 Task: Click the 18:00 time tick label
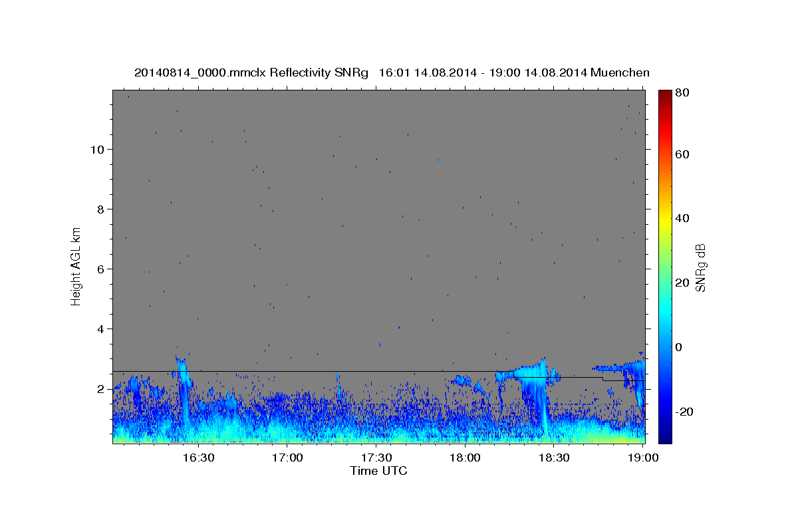tap(465, 458)
